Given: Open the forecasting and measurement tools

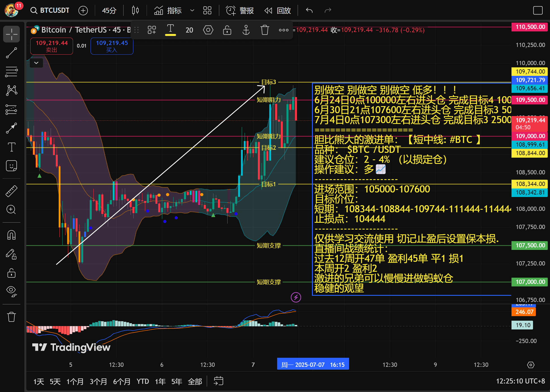Looking at the screenshot, I should coord(11,110).
